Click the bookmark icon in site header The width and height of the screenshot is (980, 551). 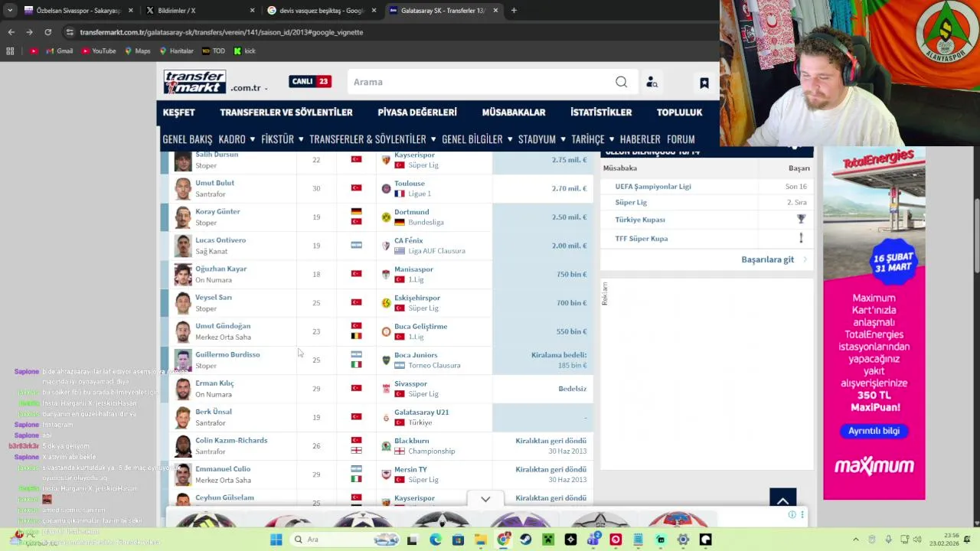(704, 83)
